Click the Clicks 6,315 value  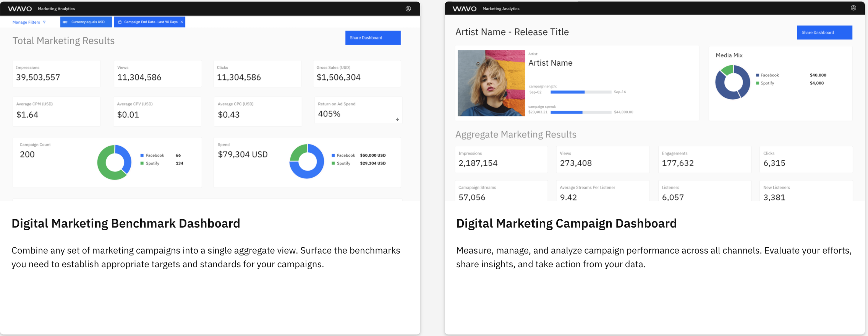click(x=774, y=163)
